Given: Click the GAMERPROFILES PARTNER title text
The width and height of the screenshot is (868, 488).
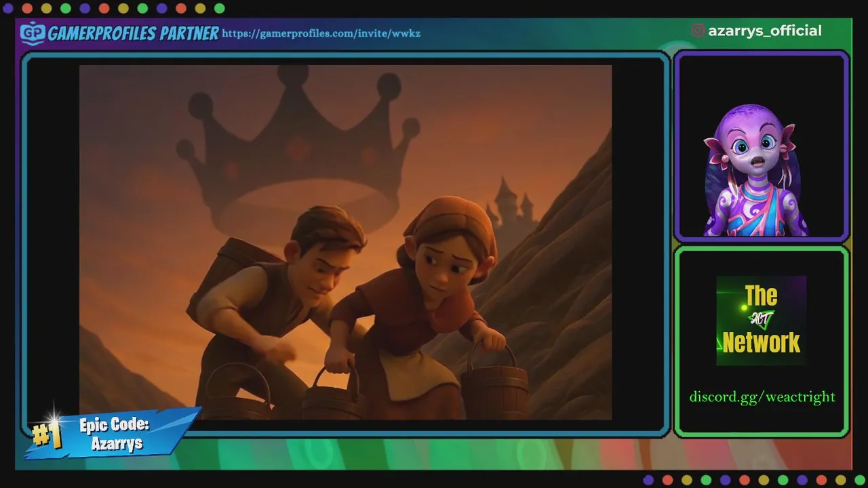Looking at the screenshot, I should [x=133, y=33].
